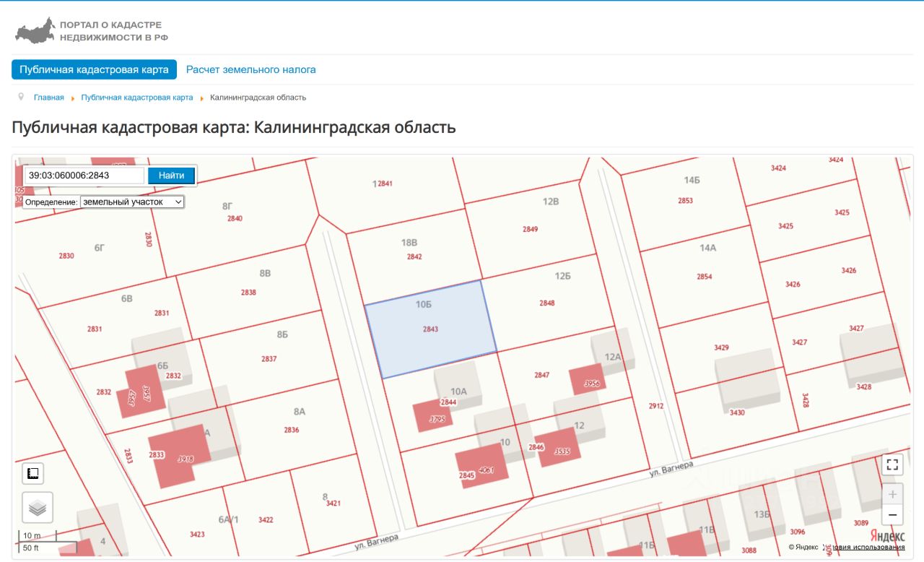Activate the ruler measurement tool
Image resolution: width=924 pixels, height=562 pixels.
(x=32, y=473)
